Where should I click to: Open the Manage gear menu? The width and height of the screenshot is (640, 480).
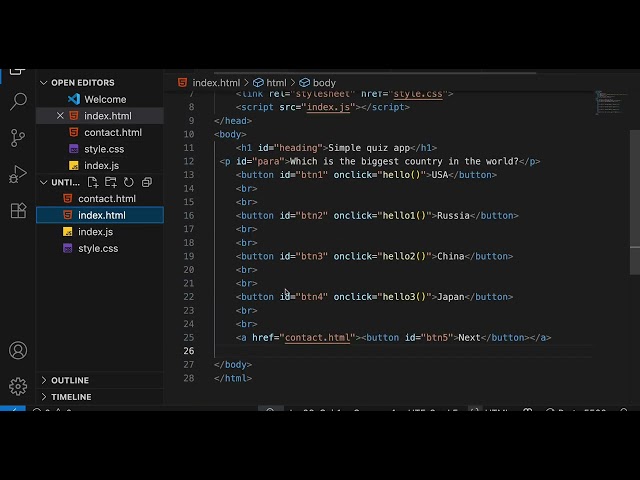coord(18,386)
